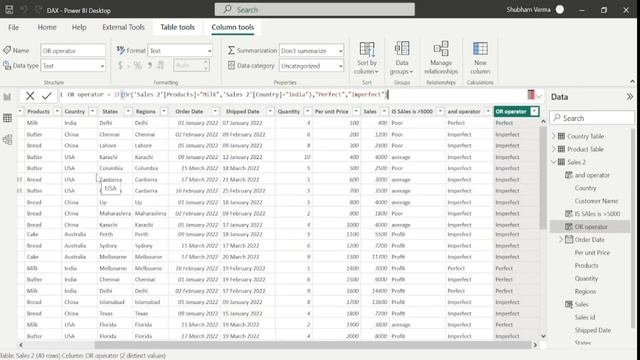Switch to Table view icon in sidebar
The width and height of the screenshot is (640, 360).
[7, 118]
